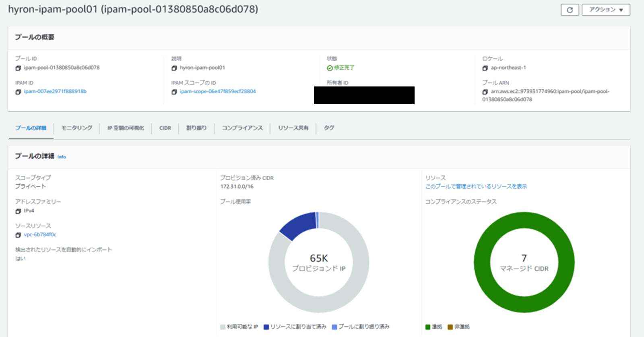The image size is (644, 337).
Task: Open the ipam-scope-06e47f859ecf28804 link
Action: point(218,91)
